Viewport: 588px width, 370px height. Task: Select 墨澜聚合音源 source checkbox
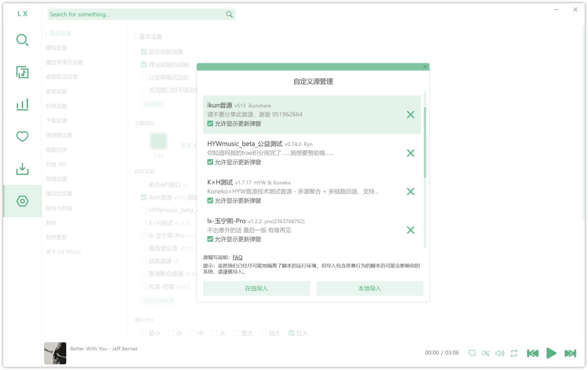click(x=144, y=274)
